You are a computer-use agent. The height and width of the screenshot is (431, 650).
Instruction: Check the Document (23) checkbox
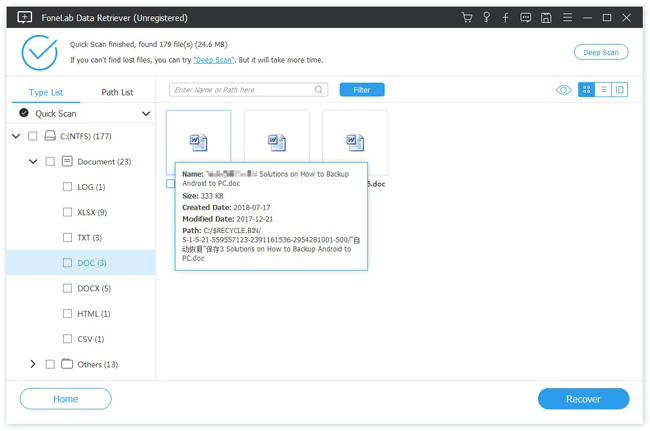coord(50,161)
